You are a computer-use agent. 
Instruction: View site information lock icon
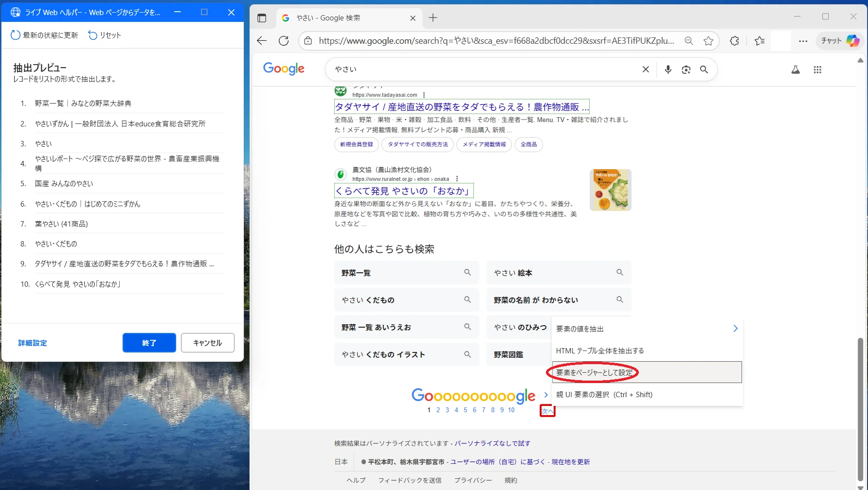(x=308, y=41)
